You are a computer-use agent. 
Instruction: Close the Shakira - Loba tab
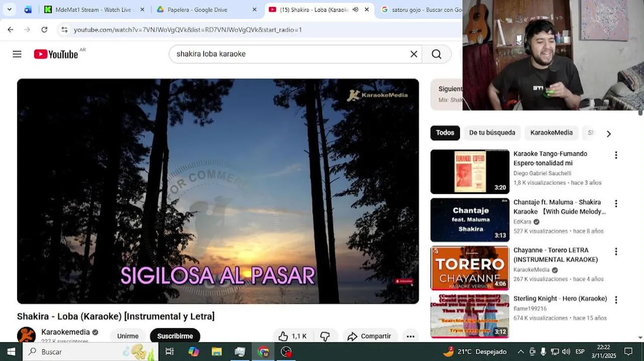point(367,10)
